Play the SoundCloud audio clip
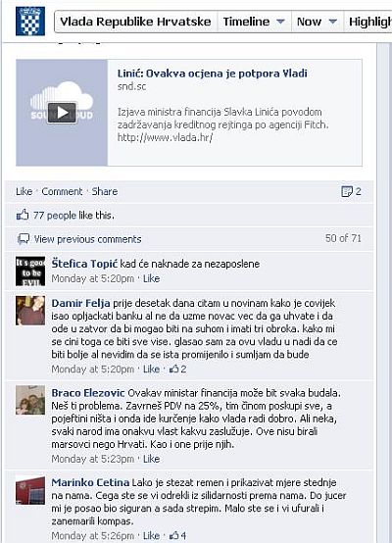Viewport: 392px width, 543px height. pyautogui.click(x=62, y=113)
